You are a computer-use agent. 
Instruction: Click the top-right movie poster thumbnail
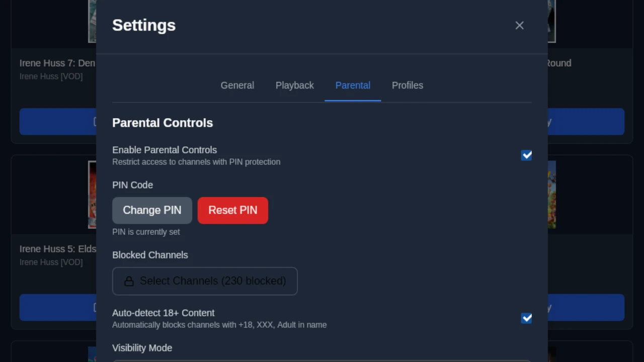pos(551,22)
